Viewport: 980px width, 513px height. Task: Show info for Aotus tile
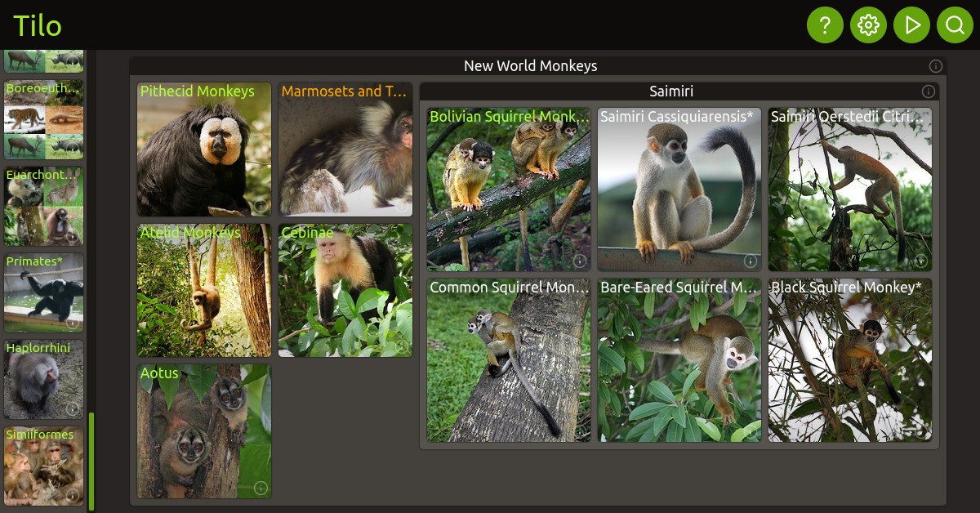click(261, 488)
